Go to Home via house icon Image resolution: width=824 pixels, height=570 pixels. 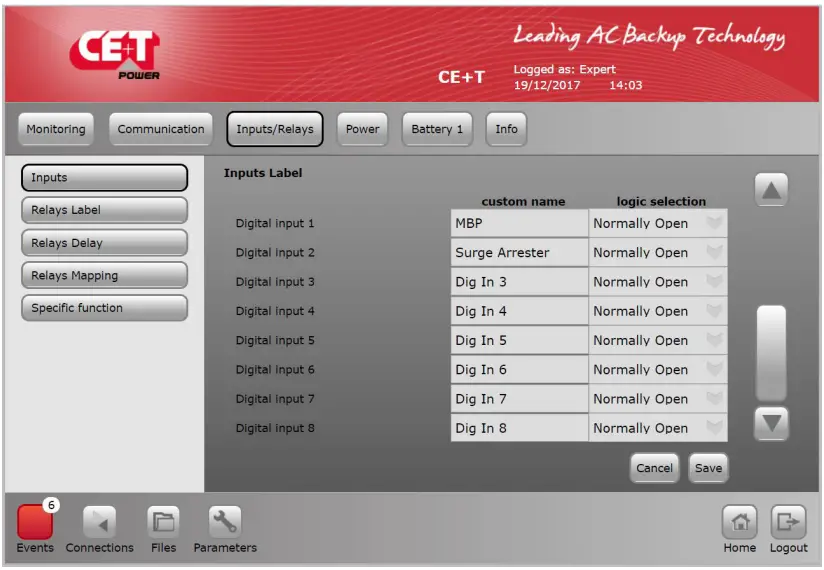[x=739, y=522]
